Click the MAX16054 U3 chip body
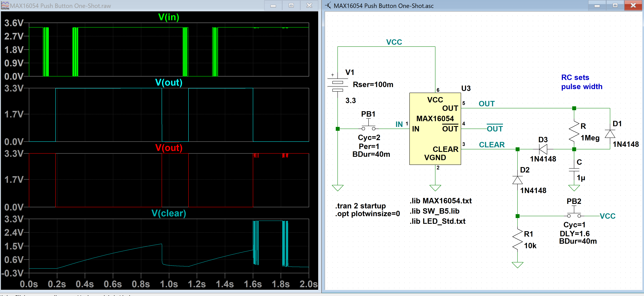Screen dimensions: 644x296 435,129
